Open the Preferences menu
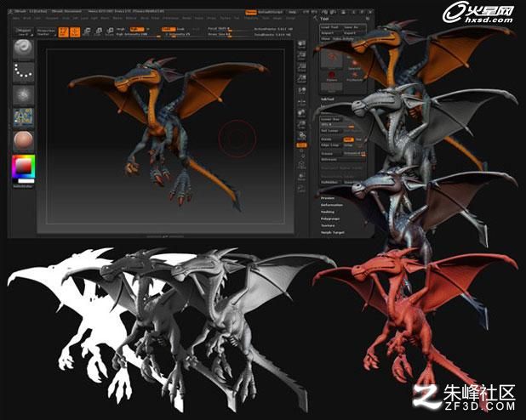Viewport: 526px width, 420px height. [x=170, y=18]
